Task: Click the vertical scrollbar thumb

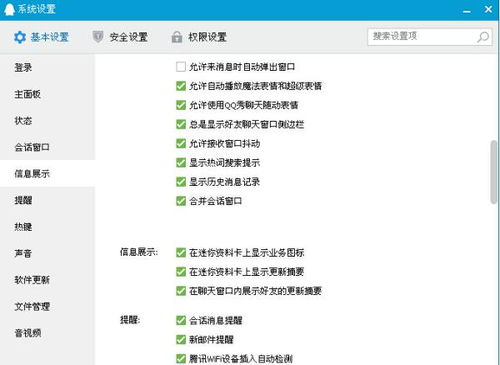Action: 493,172
